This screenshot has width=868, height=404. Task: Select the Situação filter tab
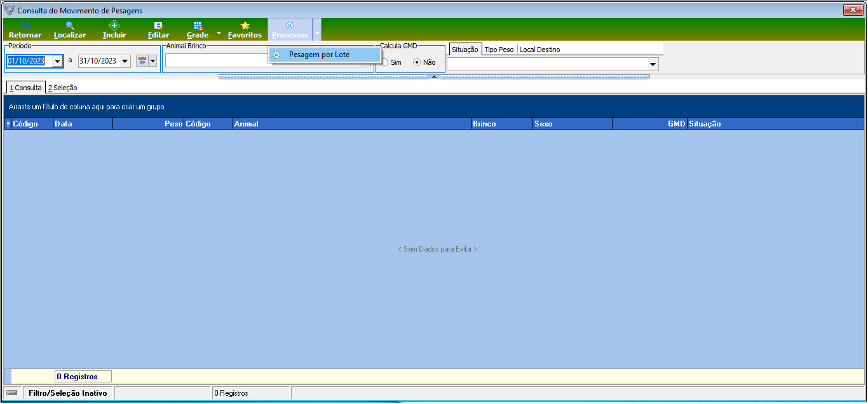[x=465, y=50]
